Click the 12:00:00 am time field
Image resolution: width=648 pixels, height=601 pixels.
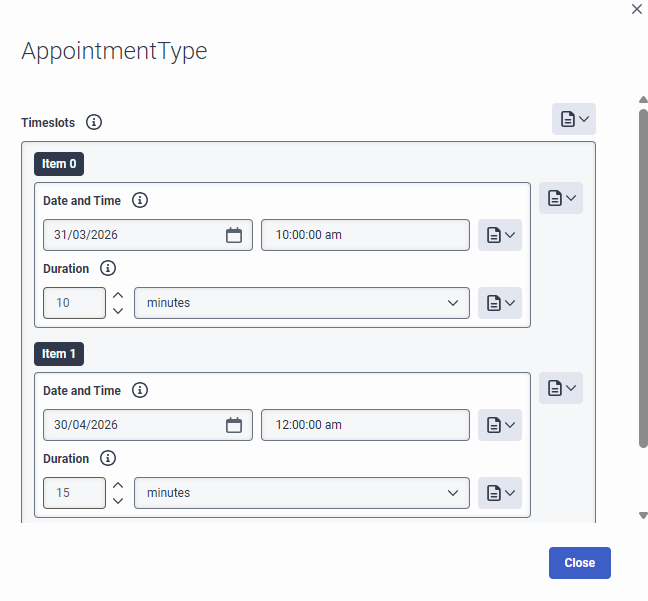[365, 425]
